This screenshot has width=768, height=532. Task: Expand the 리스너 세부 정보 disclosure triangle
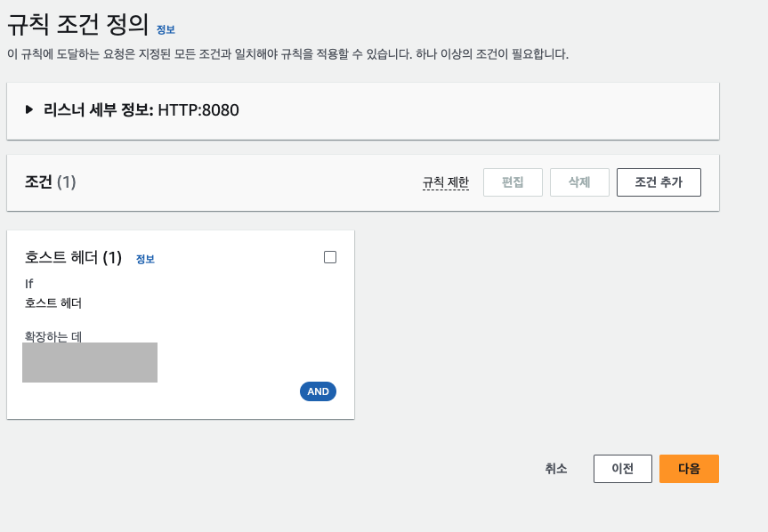click(x=29, y=109)
